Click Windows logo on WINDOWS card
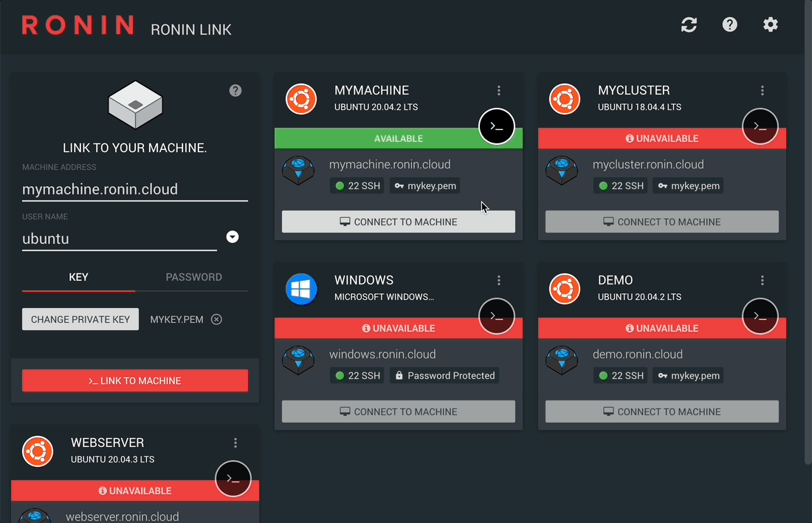 (x=301, y=289)
